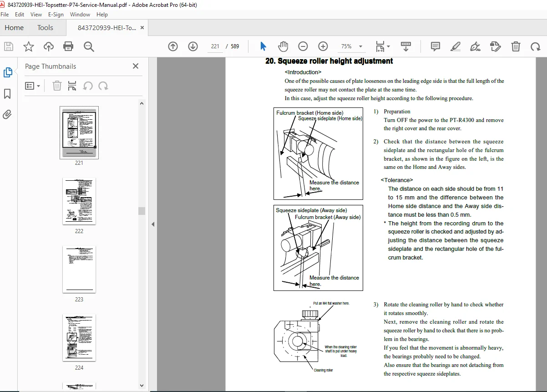This screenshot has height=392, width=547.
Task: Activate the Hand pan tool
Action: pos(283,46)
